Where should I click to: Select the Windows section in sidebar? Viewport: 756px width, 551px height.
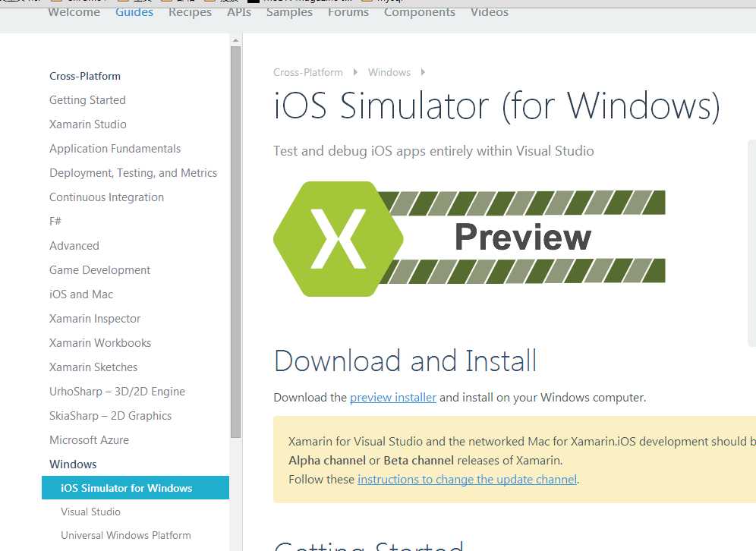coord(73,464)
